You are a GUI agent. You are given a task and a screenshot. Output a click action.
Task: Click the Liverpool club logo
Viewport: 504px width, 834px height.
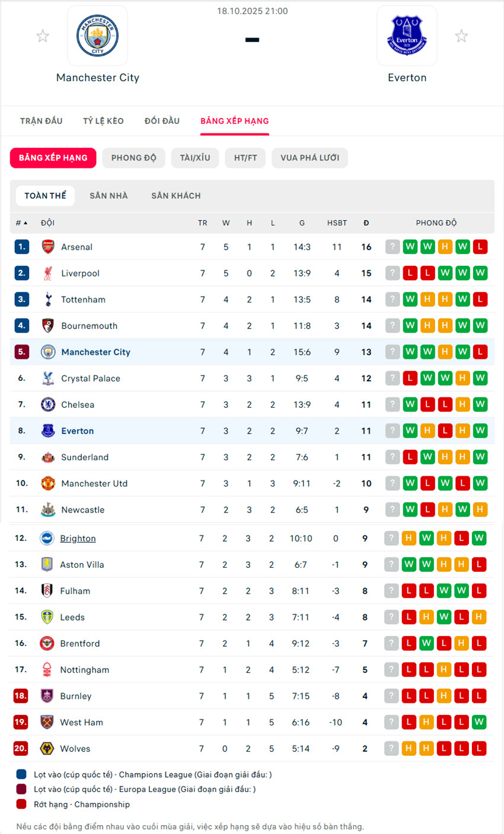pyautogui.click(x=48, y=273)
